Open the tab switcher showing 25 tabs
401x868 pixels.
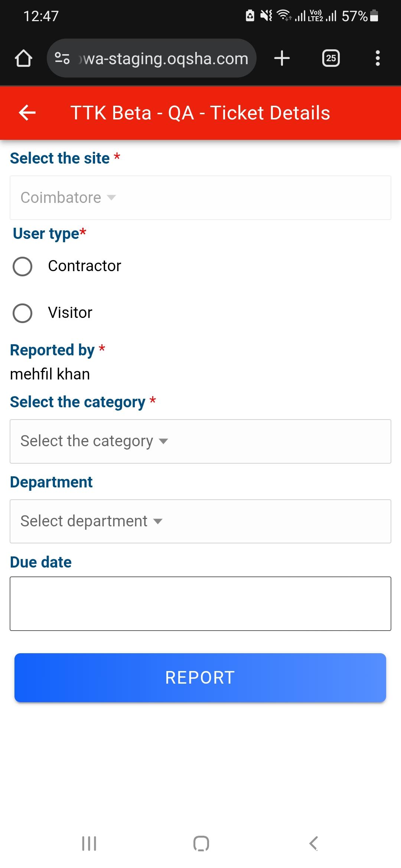click(x=331, y=58)
